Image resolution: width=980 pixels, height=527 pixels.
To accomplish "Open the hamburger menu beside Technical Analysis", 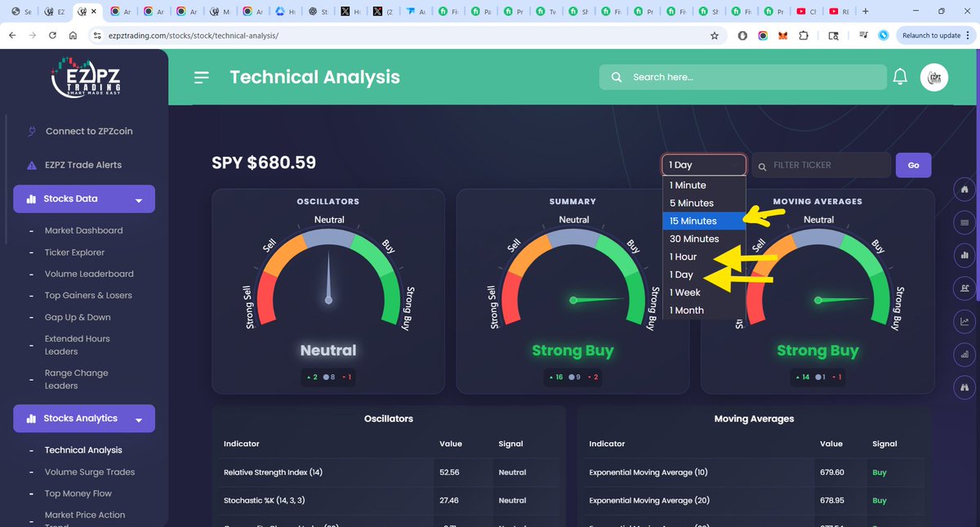I will tap(202, 77).
